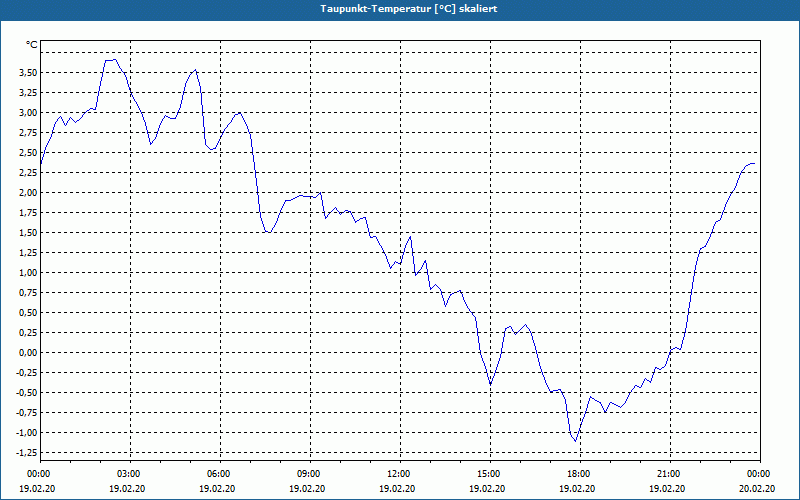Image resolution: width=800 pixels, height=500 pixels.
Task: Select the "2,00" y-axis value
Action: [28, 192]
